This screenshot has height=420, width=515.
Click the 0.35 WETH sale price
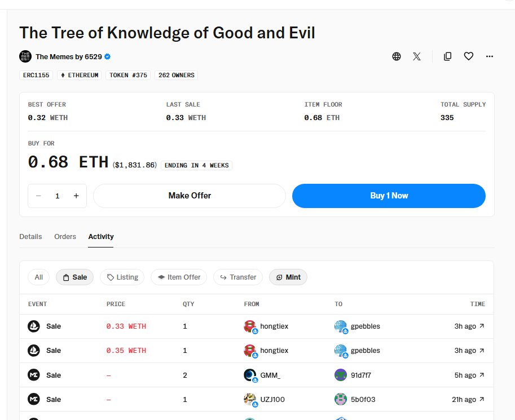point(126,351)
